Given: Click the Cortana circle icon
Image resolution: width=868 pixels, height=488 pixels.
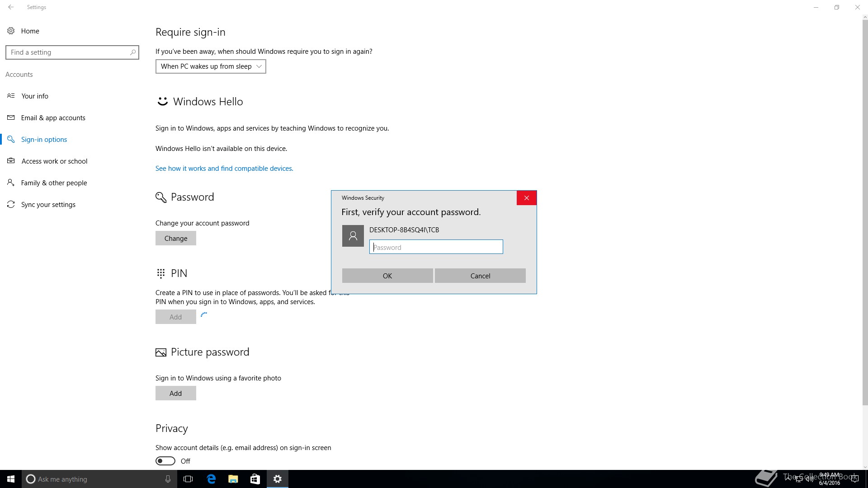Looking at the screenshot, I should coord(31,479).
